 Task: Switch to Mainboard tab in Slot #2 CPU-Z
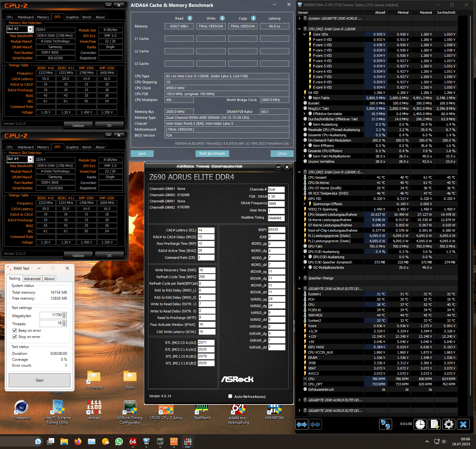pos(26,17)
